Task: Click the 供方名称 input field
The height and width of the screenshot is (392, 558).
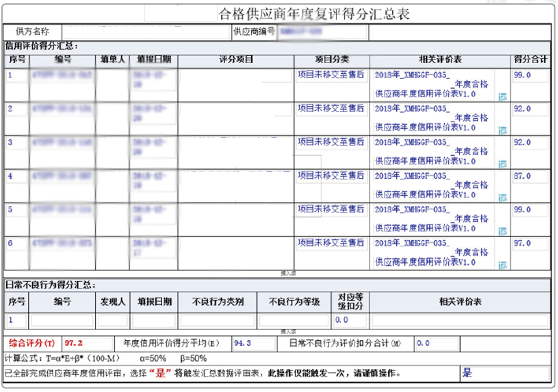Action: 146,32
